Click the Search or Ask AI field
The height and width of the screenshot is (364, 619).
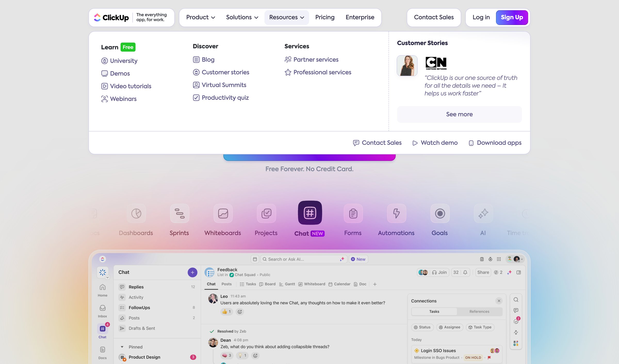[x=304, y=259]
